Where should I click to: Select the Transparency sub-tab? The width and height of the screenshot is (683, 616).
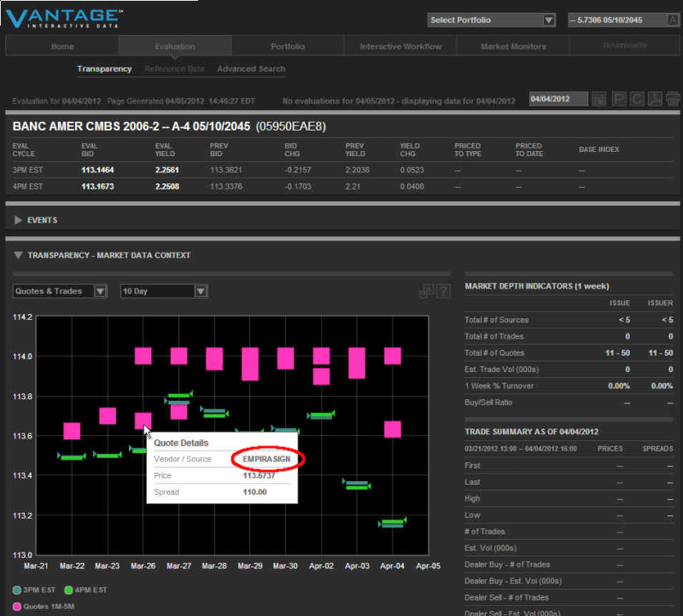point(104,69)
